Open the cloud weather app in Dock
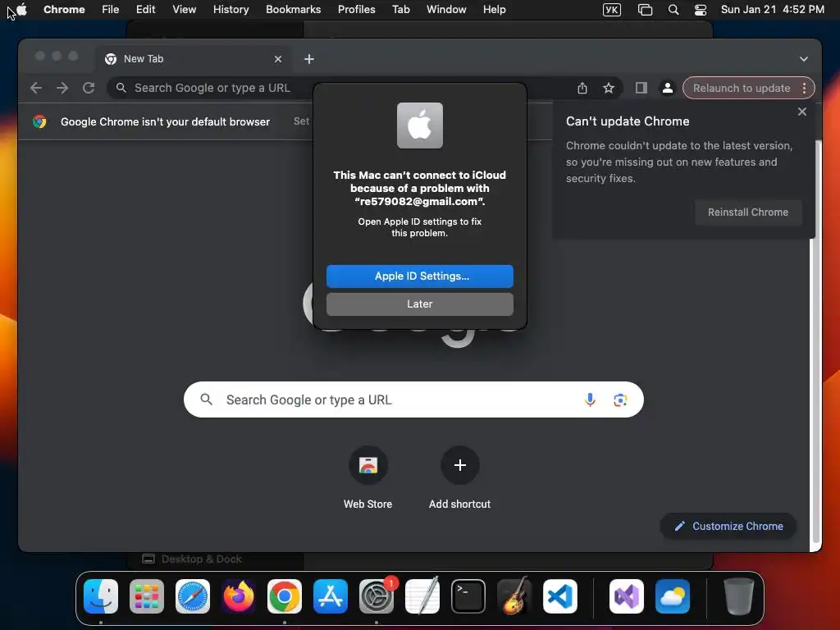The width and height of the screenshot is (840, 630). click(673, 596)
